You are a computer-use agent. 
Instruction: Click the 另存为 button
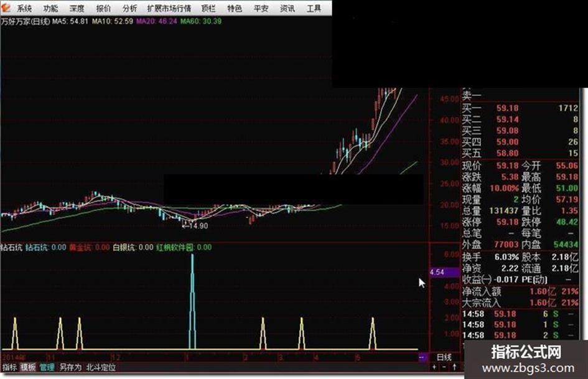pyautogui.click(x=70, y=367)
